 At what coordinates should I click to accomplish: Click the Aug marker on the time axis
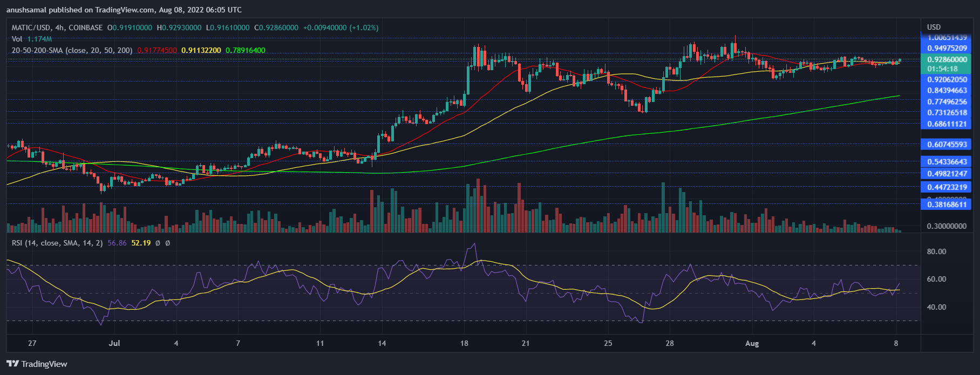coord(752,343)
